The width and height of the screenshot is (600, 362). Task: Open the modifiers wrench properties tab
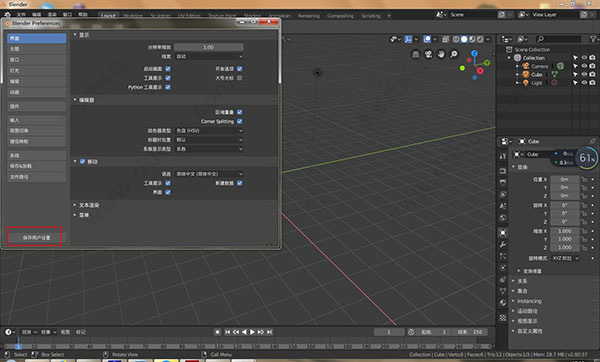[x=503, y=244]
